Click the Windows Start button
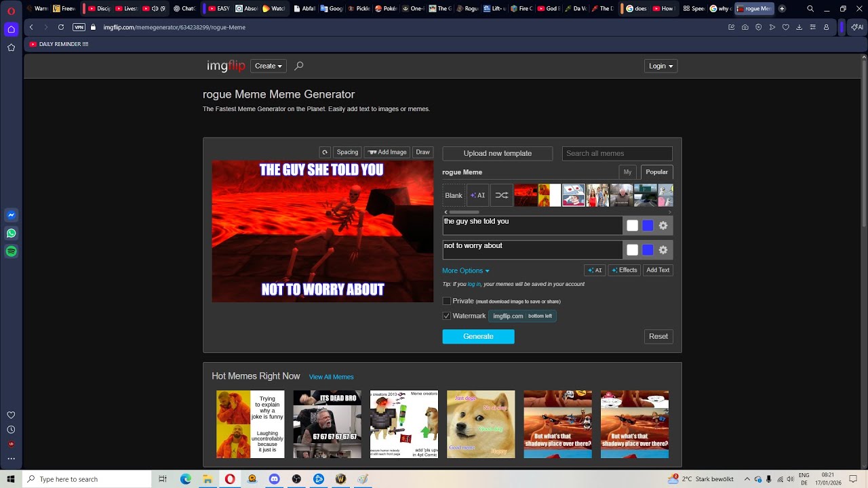 tap(12, 479)
